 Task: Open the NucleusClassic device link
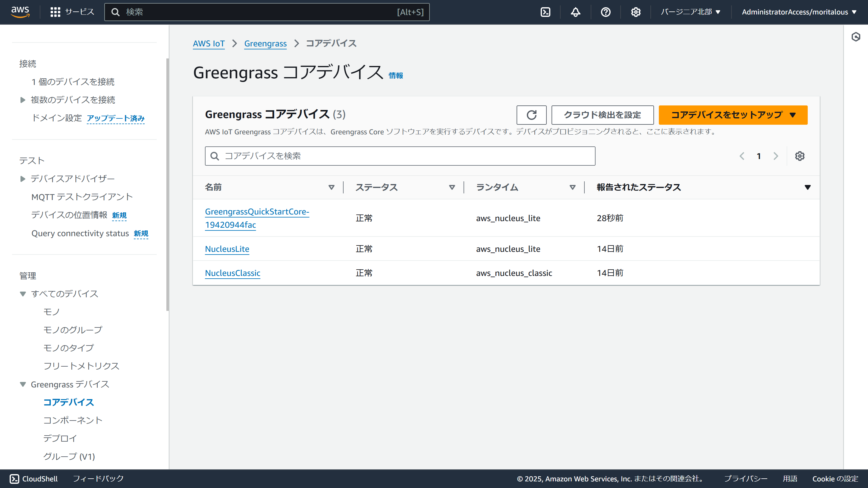(x=232, y=273)
